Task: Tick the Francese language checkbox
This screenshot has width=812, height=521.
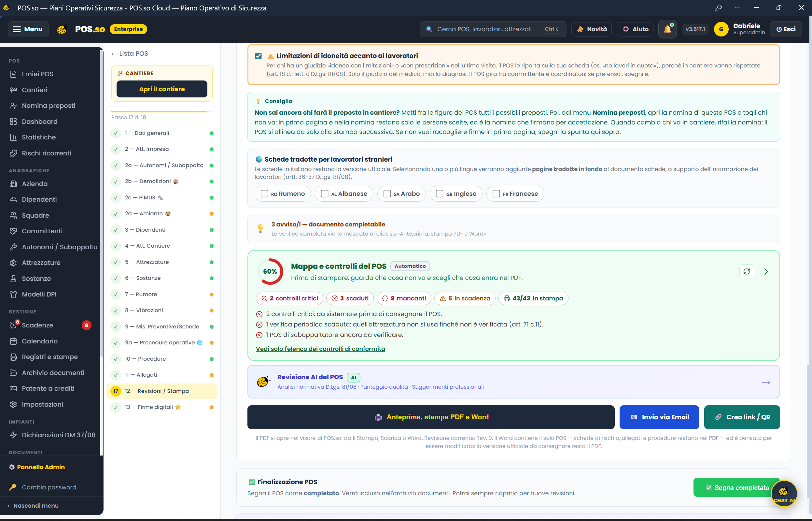Action: tap(496, 194)
